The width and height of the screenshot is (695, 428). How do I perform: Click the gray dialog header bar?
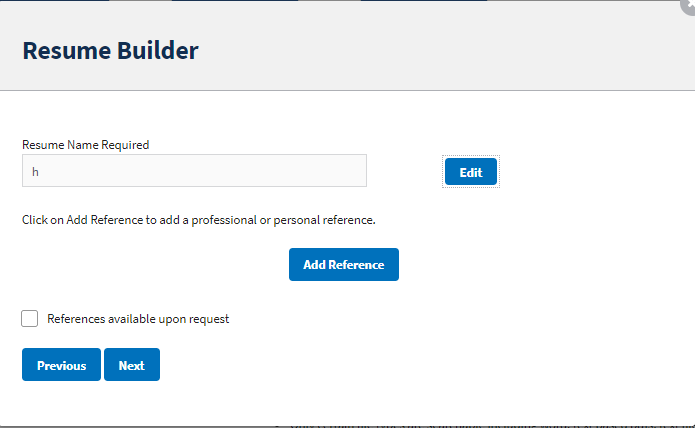click(x=450, y=50)
